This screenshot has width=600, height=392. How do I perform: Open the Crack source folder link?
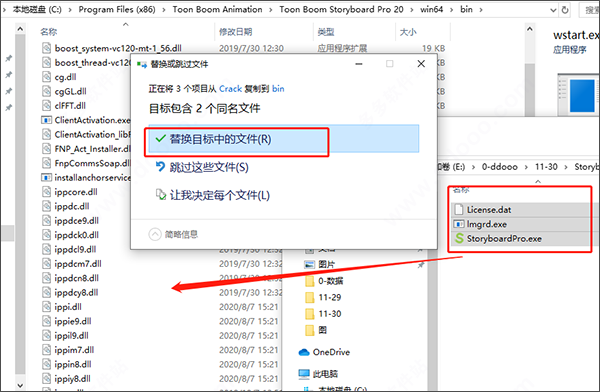click(230, 89)
